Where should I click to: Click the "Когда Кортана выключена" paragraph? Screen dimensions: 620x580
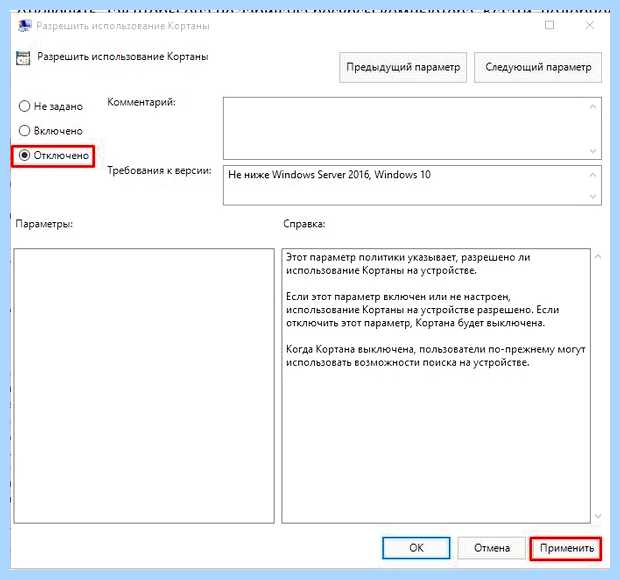(436, 356)
